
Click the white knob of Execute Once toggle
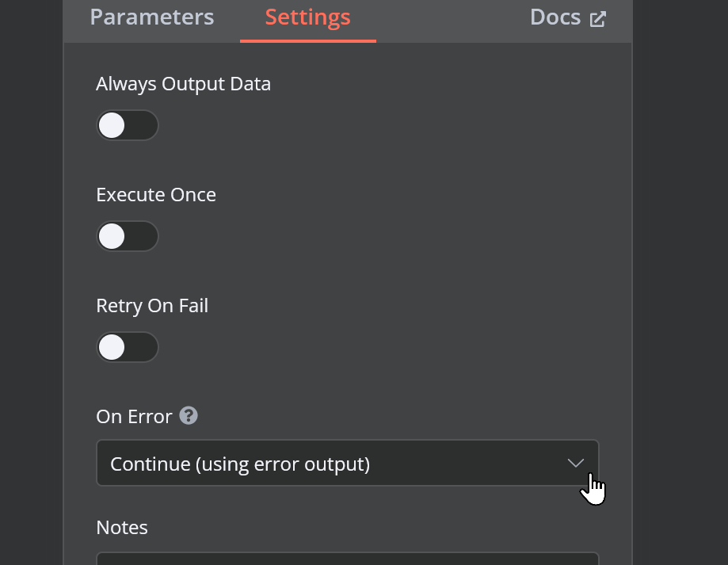point(112,236)
